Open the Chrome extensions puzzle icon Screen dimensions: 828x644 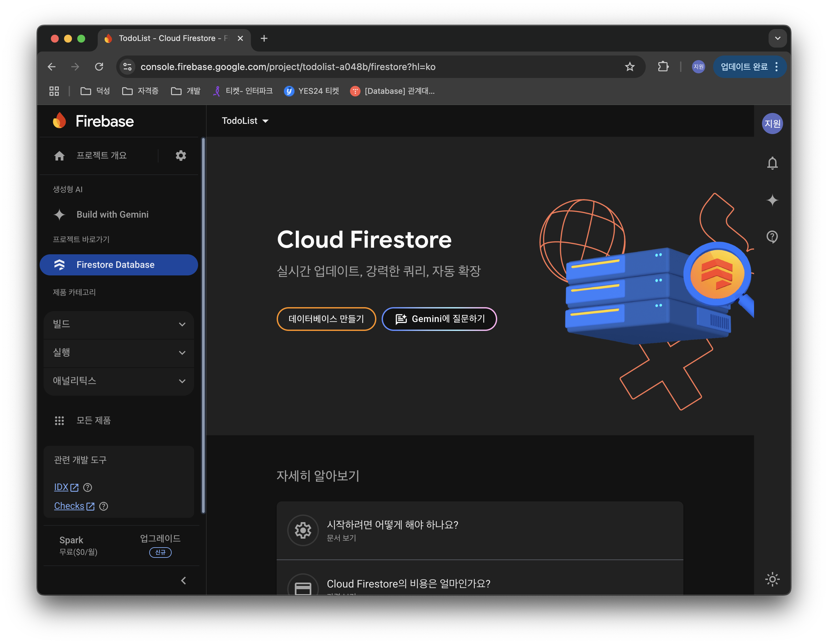663,67
